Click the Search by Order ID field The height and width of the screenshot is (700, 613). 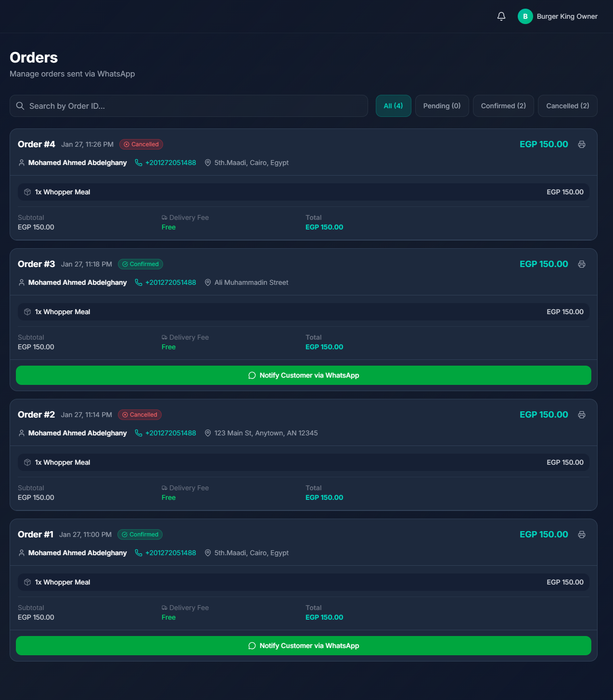click(192, 106)
